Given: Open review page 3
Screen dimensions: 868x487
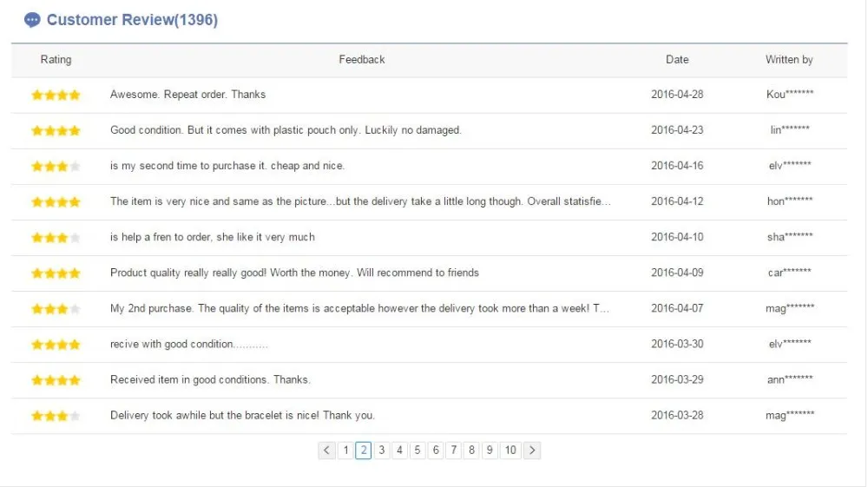Looking at the screenshot, I should coord(381,451).
